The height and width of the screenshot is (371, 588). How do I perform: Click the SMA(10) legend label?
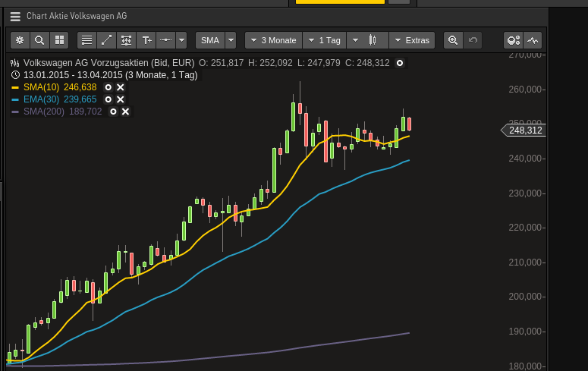tap(41, 87)
